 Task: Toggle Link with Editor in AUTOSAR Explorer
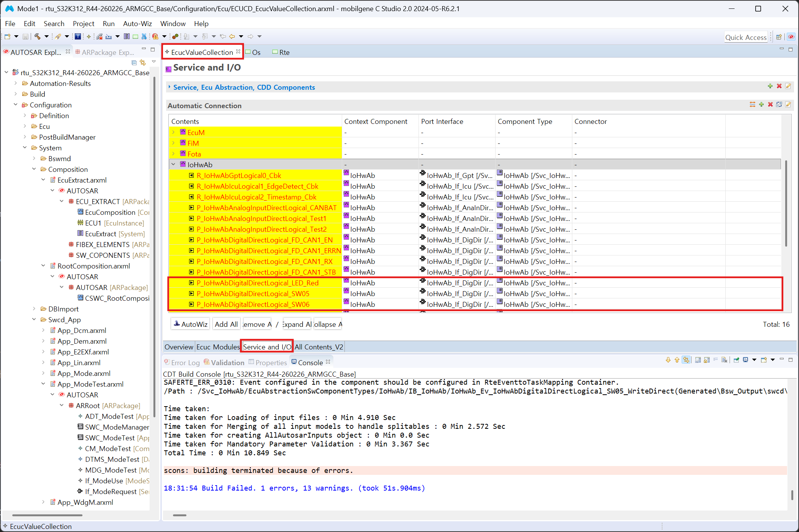(143, 62)
